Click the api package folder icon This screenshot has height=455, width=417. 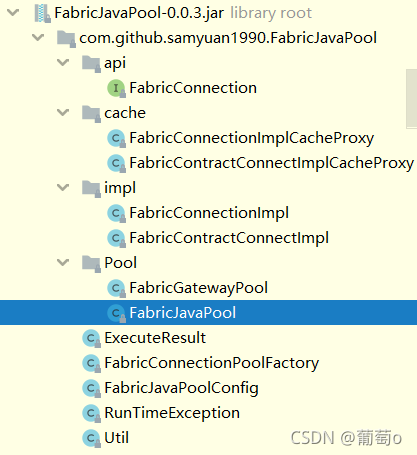click(x=91, y=63)
